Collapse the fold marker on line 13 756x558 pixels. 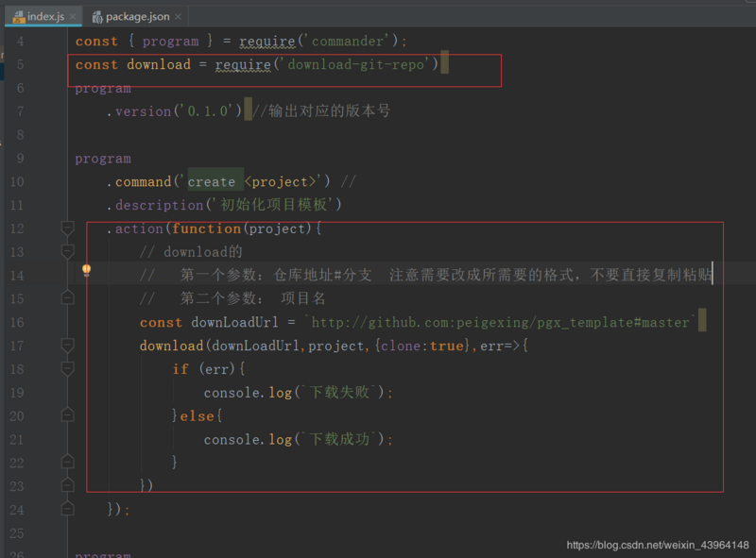[x=67, y=251]
